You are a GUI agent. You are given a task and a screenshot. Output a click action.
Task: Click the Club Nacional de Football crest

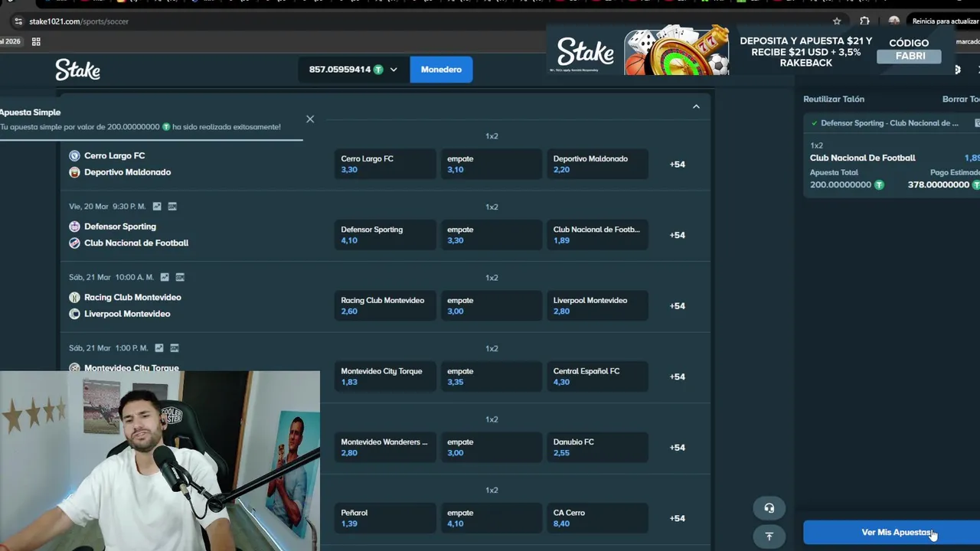[x=74, y=243]
